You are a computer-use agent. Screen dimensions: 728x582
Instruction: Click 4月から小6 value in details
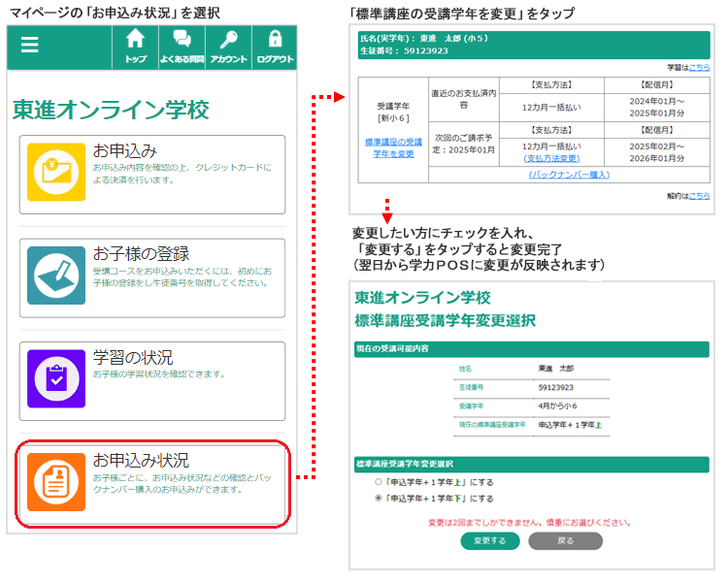[x=557, y=406]
